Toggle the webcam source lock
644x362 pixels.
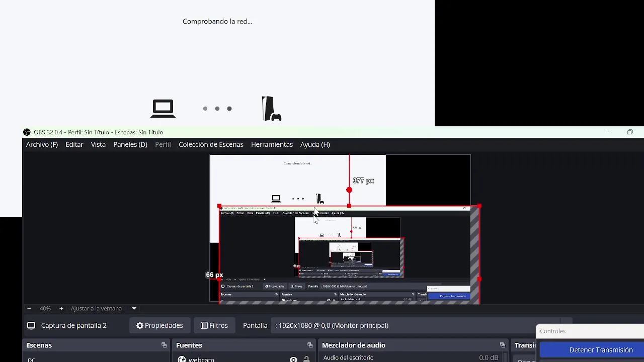click(x=306, y=359)
